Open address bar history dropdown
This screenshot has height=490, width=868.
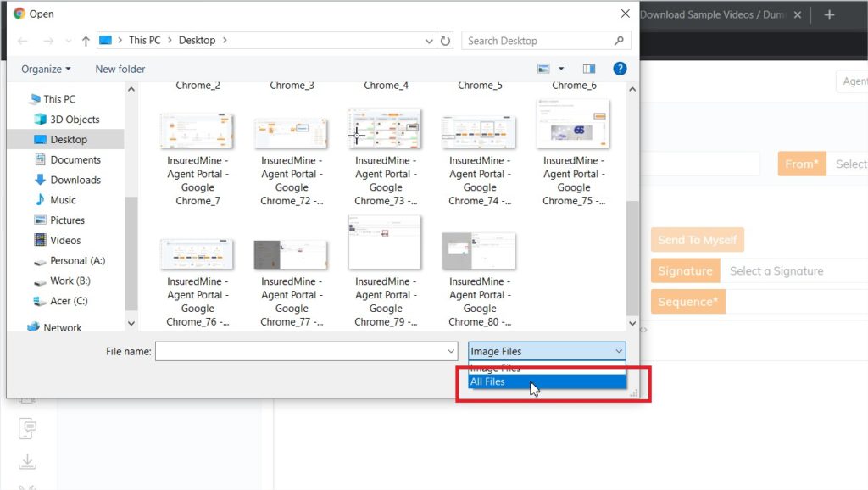[429, 41]
